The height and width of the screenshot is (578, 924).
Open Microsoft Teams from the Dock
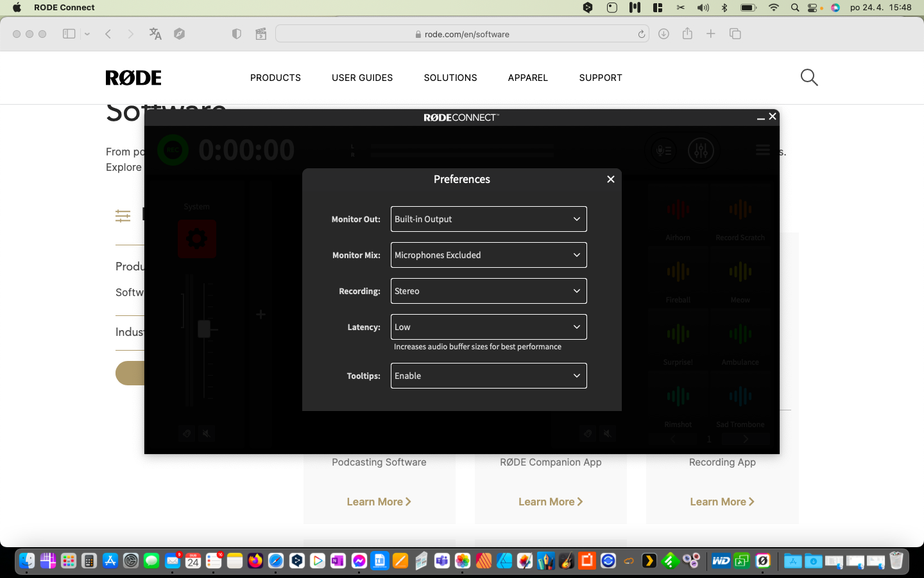[442, 561]
